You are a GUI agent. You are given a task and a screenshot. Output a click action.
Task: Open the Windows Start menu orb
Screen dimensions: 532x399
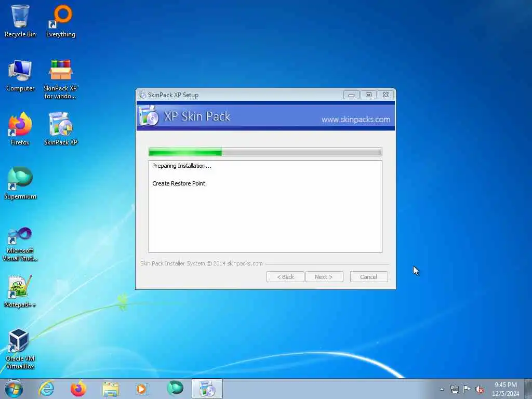(14, 389)
